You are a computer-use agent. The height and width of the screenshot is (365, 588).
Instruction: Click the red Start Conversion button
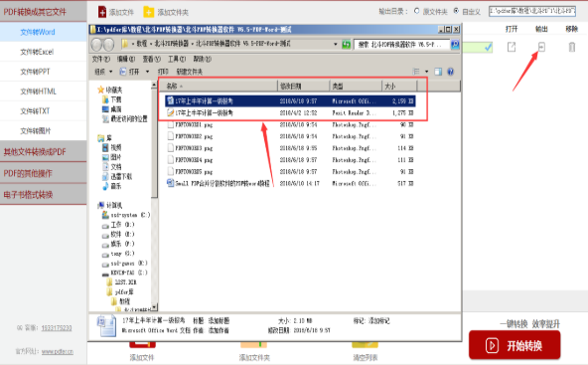point(514,345)
